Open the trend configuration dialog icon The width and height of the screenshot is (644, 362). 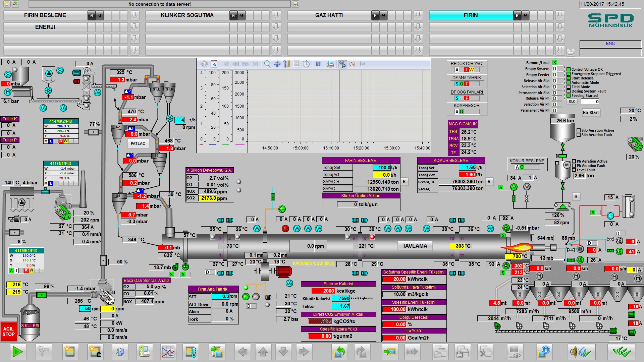click(x=214, y=64)
